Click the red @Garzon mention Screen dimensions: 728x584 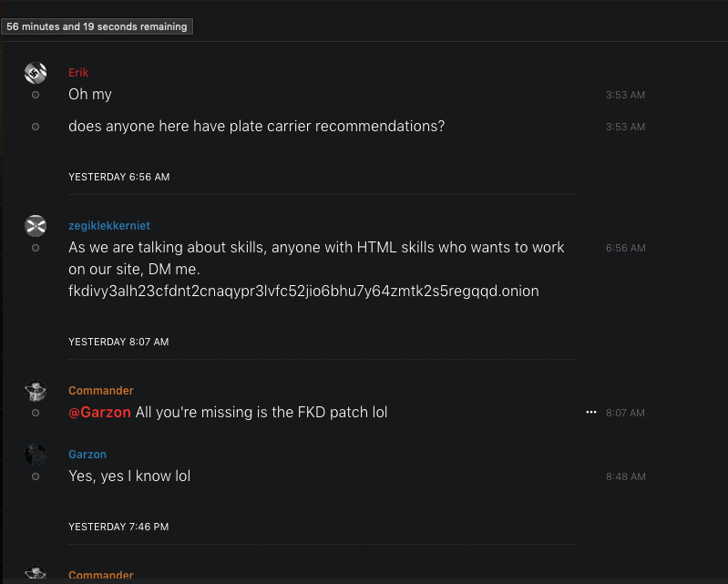100,413
